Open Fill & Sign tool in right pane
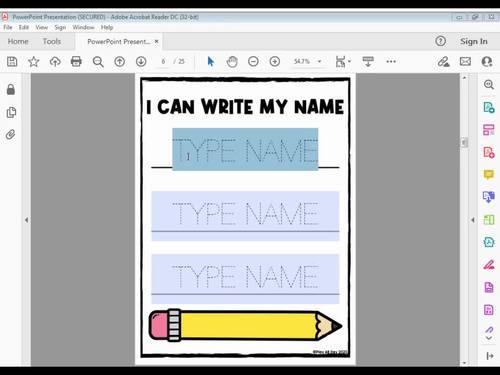Image resolution: width=500 pixels, height=375 pixels. coord(489,265)
